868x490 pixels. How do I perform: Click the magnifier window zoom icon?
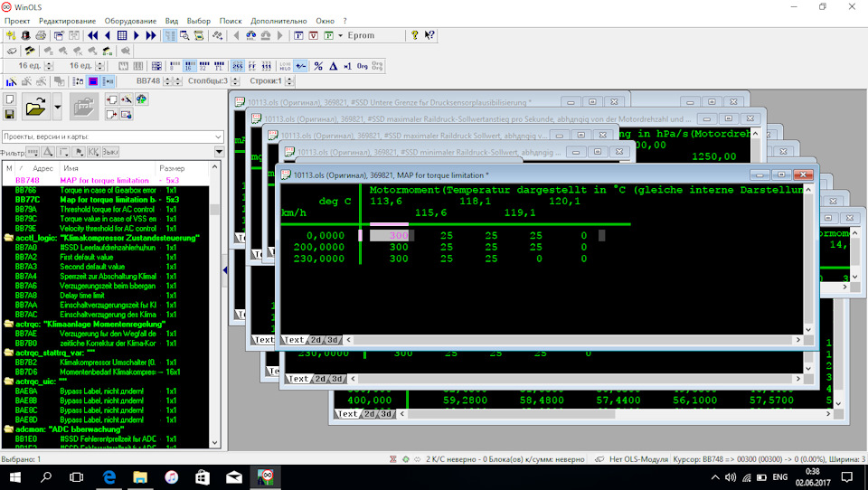[184, 35]
